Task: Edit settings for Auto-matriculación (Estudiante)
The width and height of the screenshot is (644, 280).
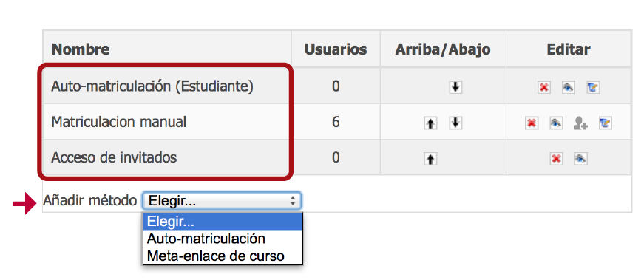Action: [593, 87]
